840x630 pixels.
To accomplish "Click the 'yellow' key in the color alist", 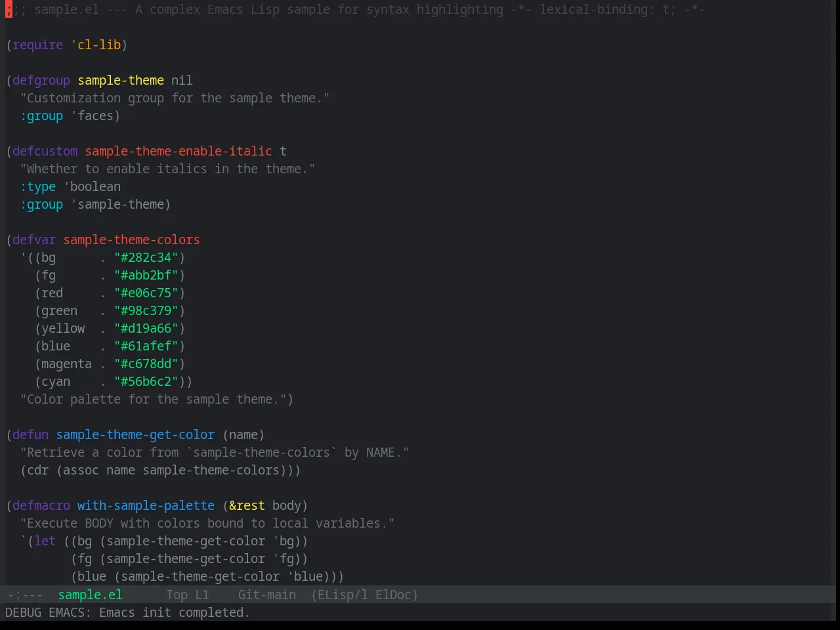I will pos(63,328).
